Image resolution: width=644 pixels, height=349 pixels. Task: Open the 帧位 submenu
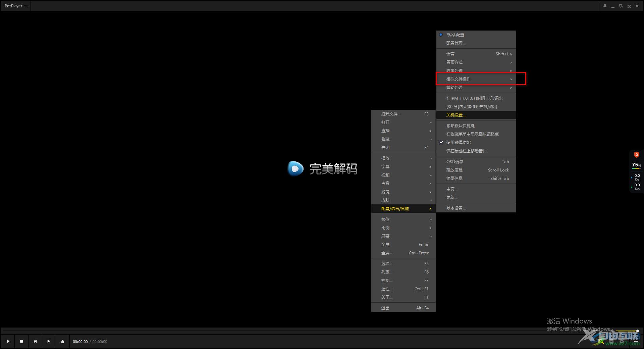[x=403, y=219]
